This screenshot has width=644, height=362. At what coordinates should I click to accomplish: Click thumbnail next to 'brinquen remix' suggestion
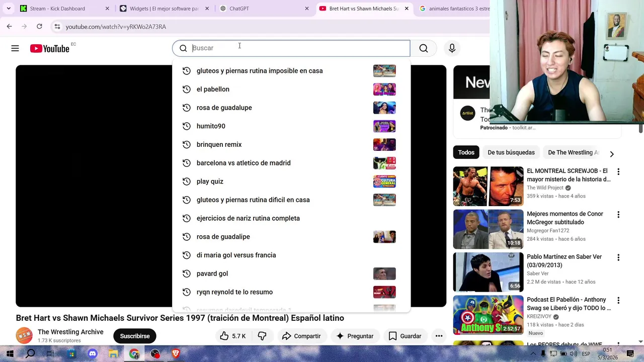pyautogui.click(x=384, y=144)
